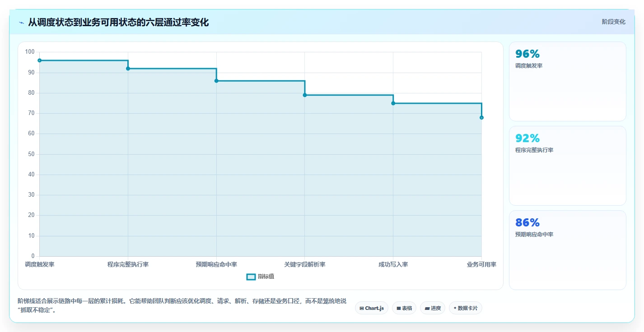
Task: Toggle the 指标值 legend swatch
Action: (251, 277)
